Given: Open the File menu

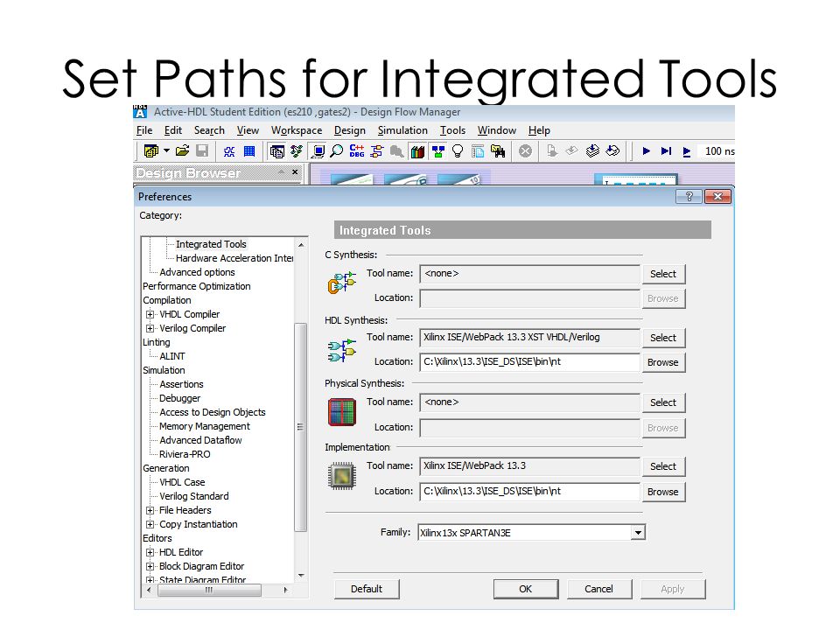Looking at the screenshot, I should 144,130.
